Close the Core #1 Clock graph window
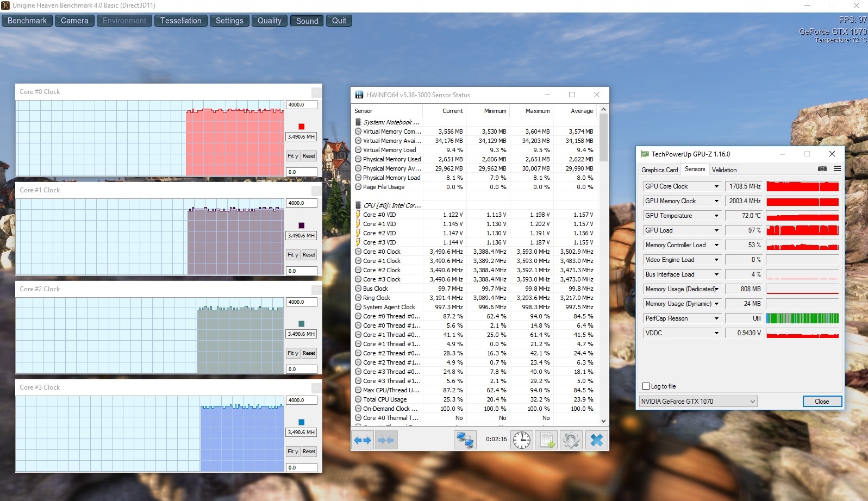Image resolution: width=868 pixels, height=501 pixels. (316, 191)
